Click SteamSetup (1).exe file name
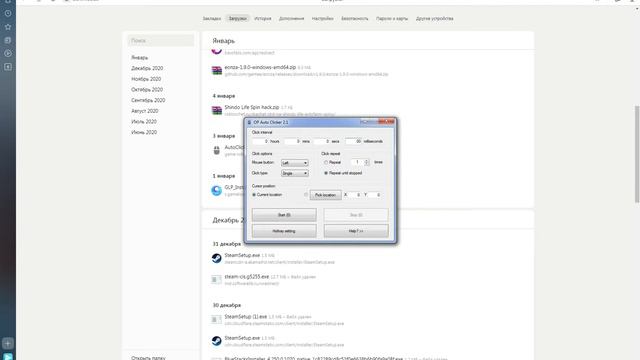Screen dimensions: 640x360 tap(246, 316)
